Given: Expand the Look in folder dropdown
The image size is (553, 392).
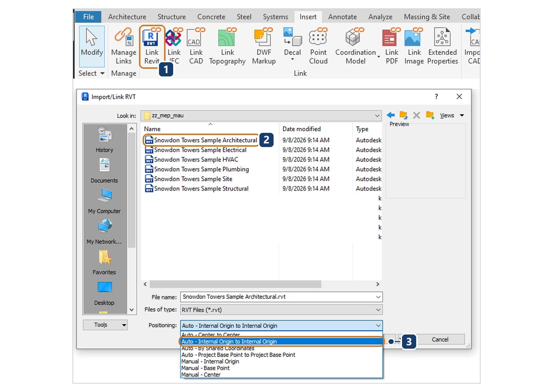Looking at the screenshot, I should click(x=377, y=116).
